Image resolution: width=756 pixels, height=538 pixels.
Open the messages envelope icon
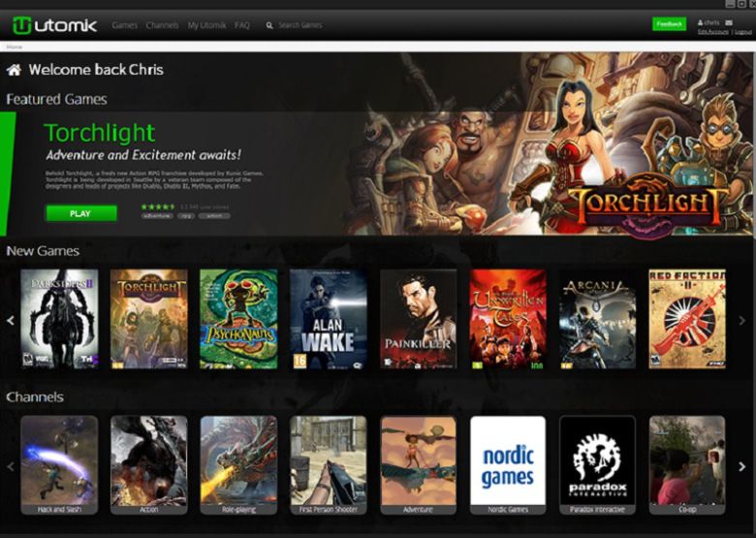tap(728, 21)
